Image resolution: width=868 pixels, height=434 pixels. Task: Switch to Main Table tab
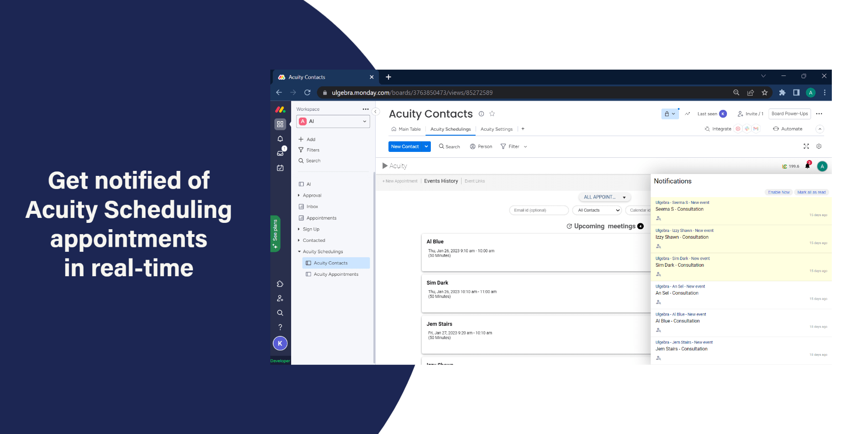pyautogui.click(x=406, y=129)
